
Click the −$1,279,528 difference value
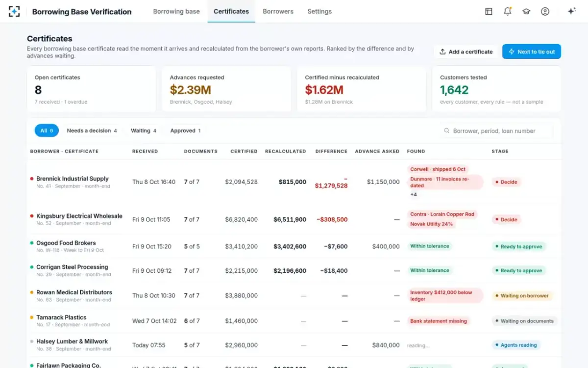click(x=331, y=183)
